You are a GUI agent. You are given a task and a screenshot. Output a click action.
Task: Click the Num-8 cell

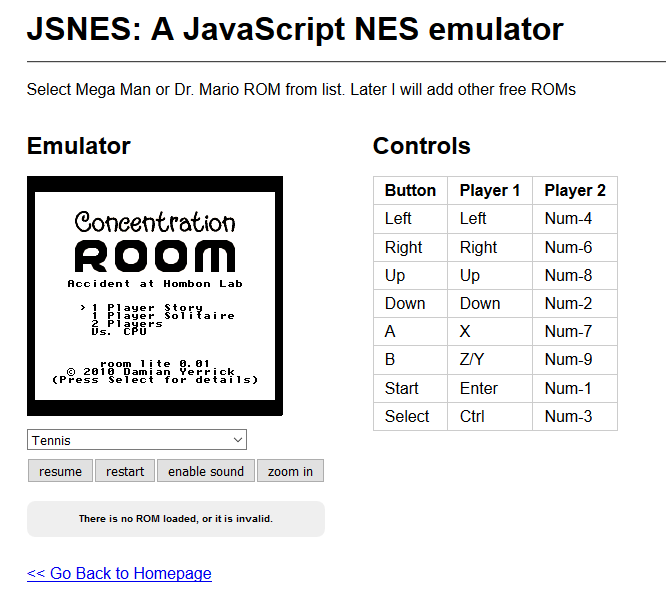tap(575, 275)
